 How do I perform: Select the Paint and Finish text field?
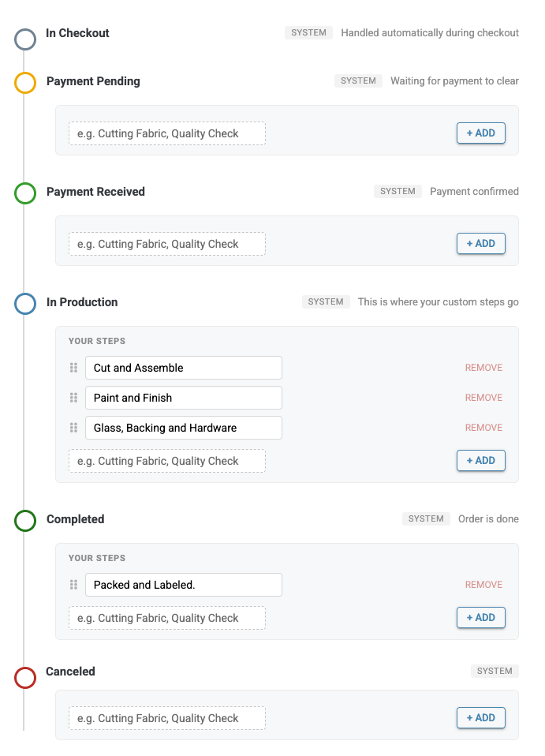coord(183,397)
